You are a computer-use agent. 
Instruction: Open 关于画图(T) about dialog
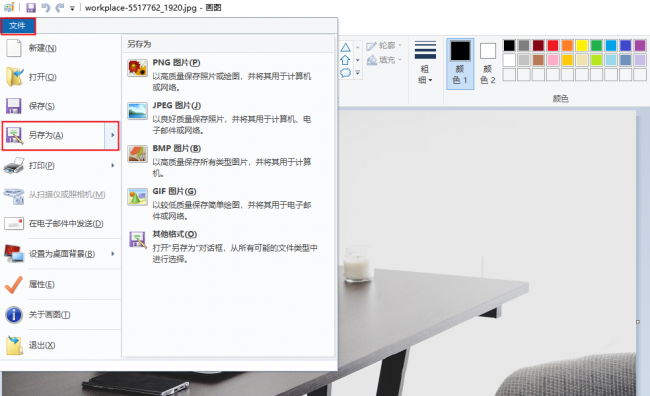[x=61, y=315]
